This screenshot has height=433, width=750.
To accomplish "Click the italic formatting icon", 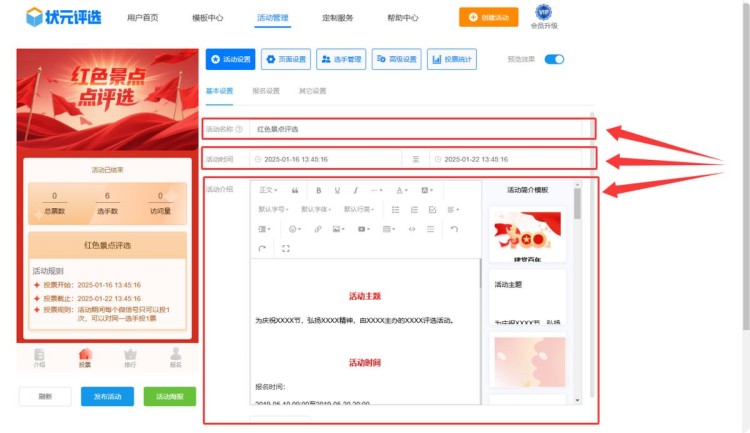I will coord(355,190).
